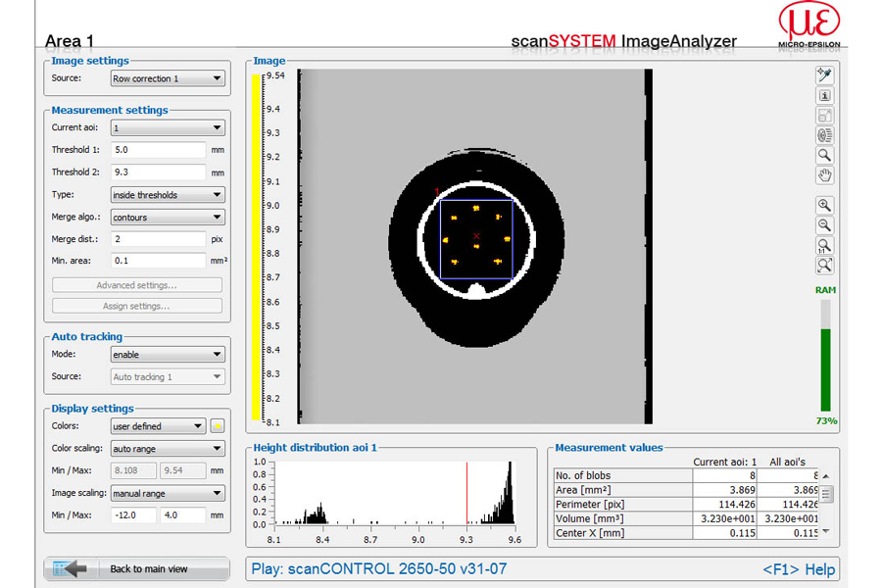Select the color picker eyedropper tool

tap(824, 75)
